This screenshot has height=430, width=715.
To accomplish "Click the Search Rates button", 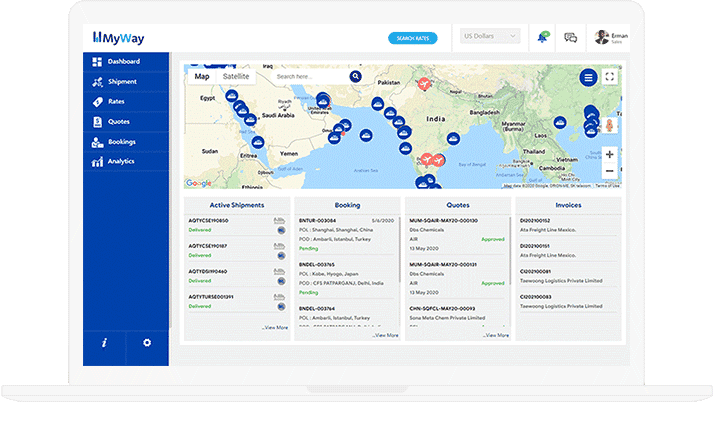I will click(412, 38).
